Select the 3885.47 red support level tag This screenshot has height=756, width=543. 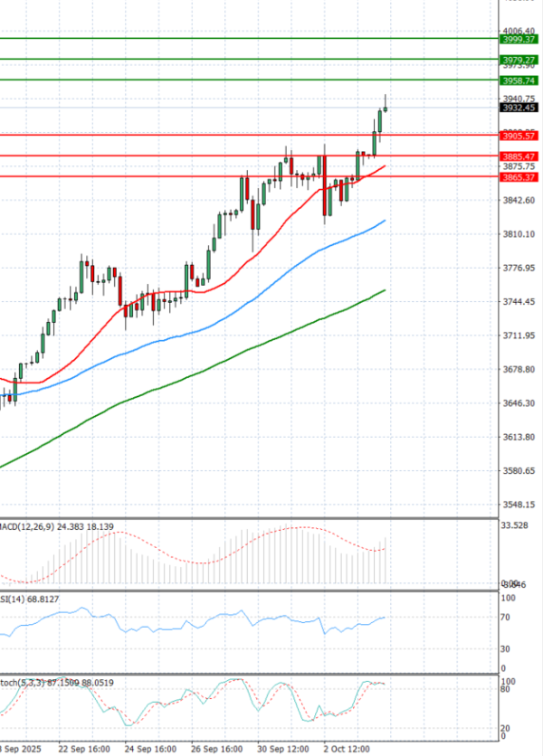pos(519,156)
